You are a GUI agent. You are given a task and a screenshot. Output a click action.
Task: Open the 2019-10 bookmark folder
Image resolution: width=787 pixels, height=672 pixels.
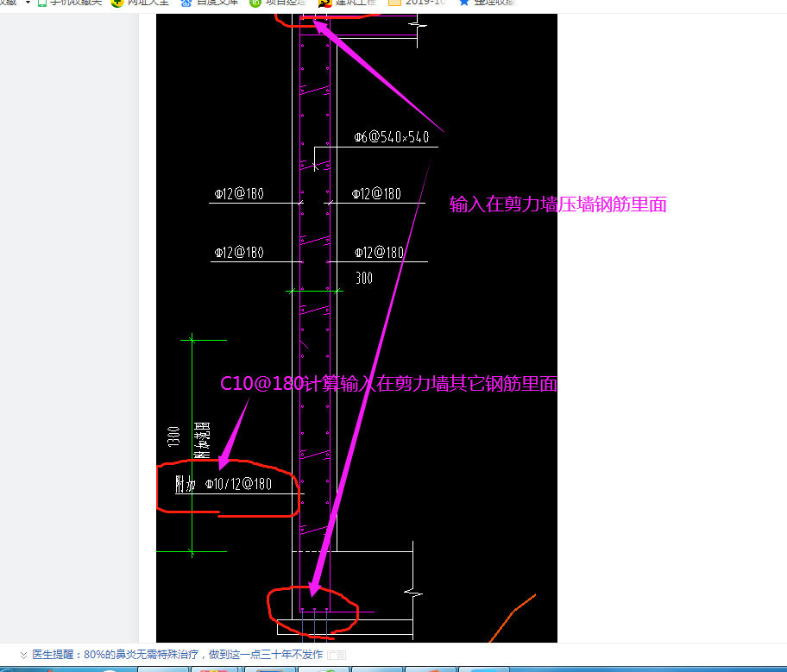[x=417, y=3]
